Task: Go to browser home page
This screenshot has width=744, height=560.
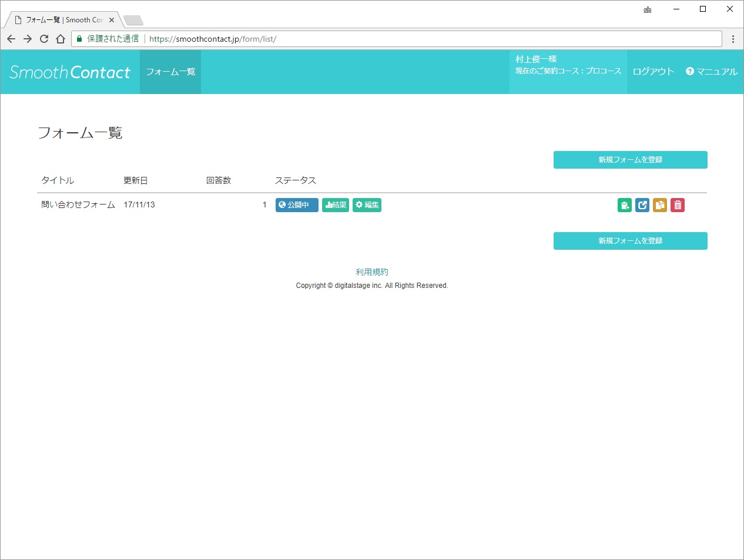Action: pos(61,39)
